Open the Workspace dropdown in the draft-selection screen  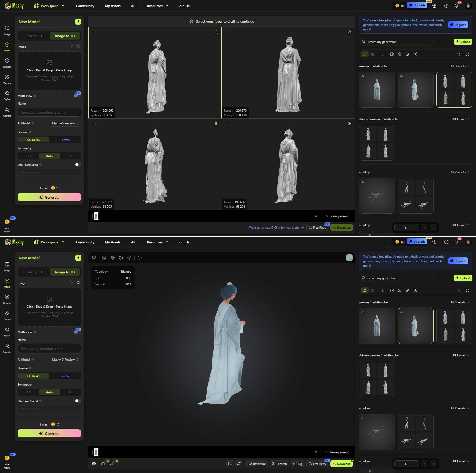click(x=49, y=6)
